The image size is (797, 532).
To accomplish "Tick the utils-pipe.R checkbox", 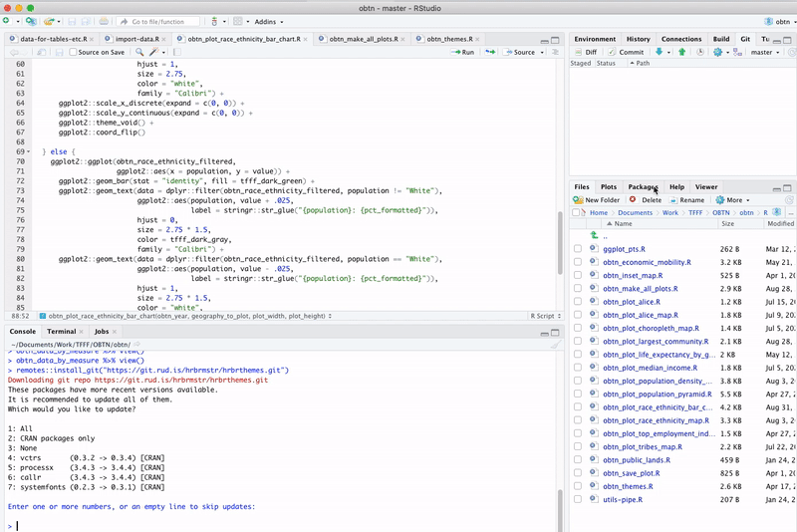I will coord(578,499).
